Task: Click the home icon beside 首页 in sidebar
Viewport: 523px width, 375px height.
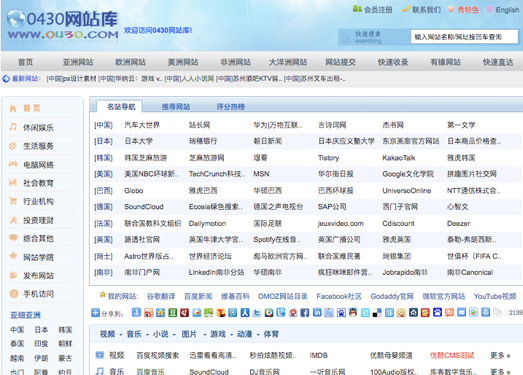Action: tap(13, 108)
